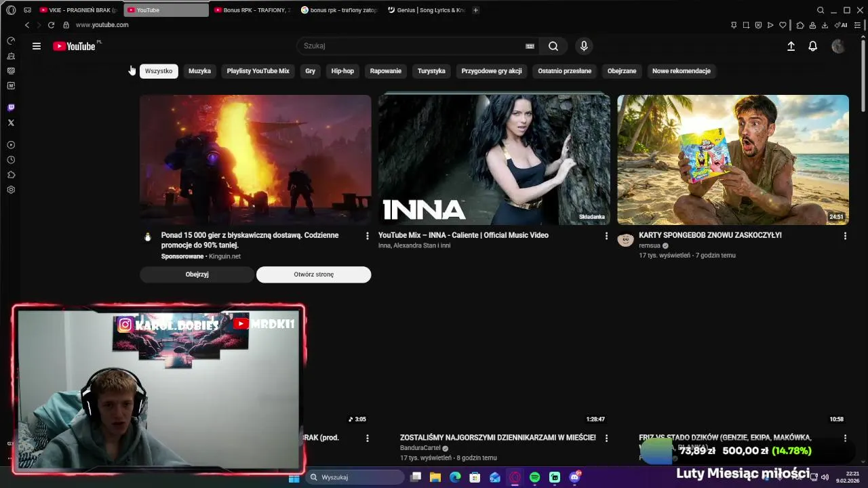Viewport: 868px width, 488px height.
Task: Open the on-screen keyboard in search box
Action: tap(530, 46)
